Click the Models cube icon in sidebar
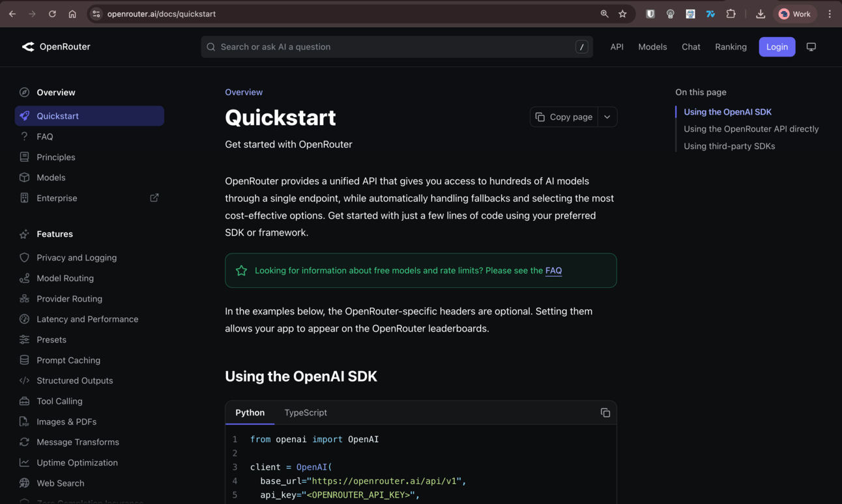 pos(24,177)
